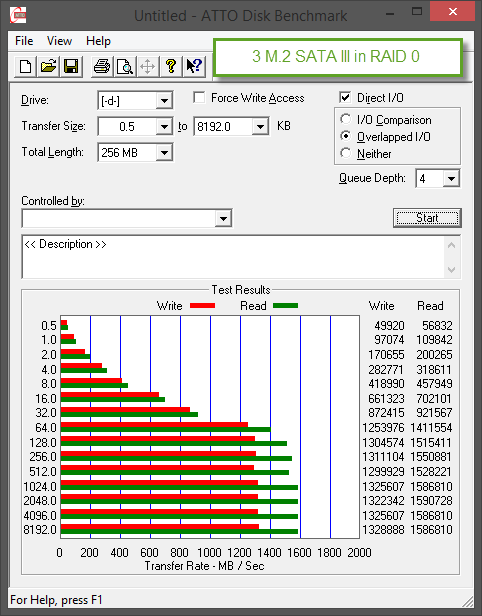The height and width of the screenshot is (616, 482).
Task: Open the File menu
Action: (x=24, y=41)
